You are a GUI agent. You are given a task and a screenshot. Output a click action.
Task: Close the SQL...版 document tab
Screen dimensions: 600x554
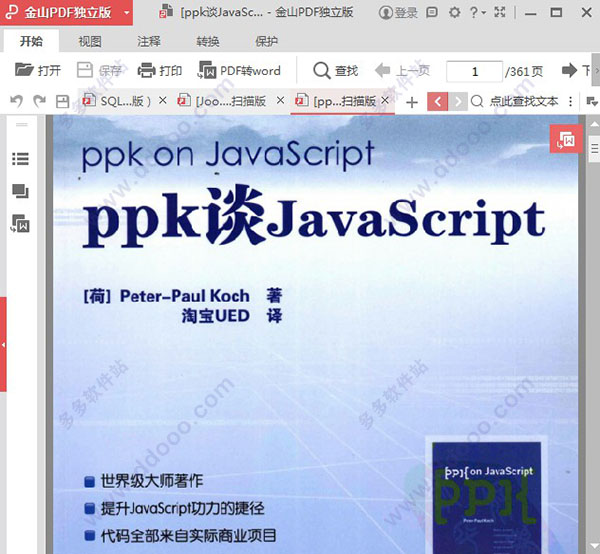163,100
